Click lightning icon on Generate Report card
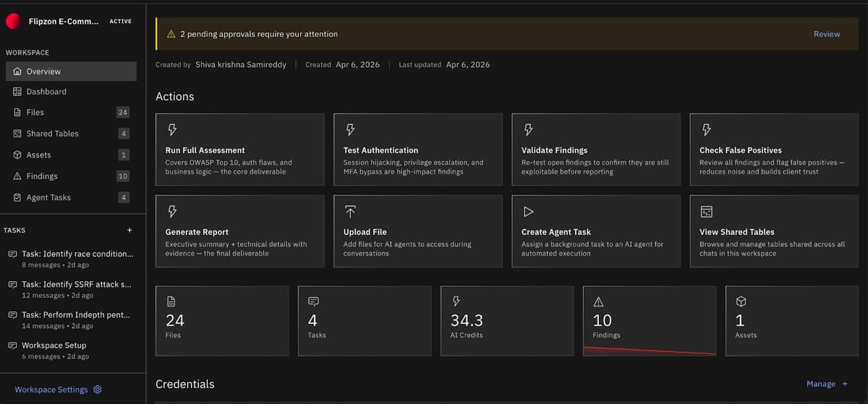Viewport: 868px width, 404px height. pyautogui.click(x=171, y=211)
